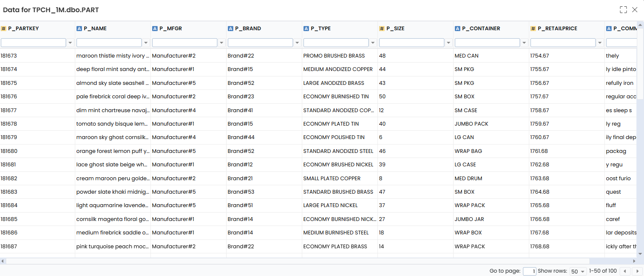The width and height of the screenshot is (644, 276).
Task: Go to the previous page of results
Action: (626, 271)
